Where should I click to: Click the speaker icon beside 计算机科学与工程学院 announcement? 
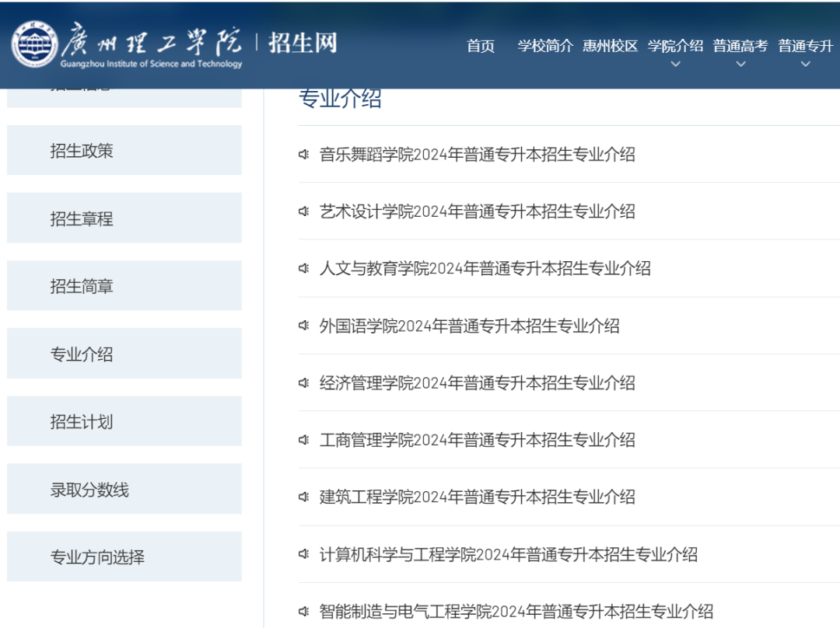304,555
